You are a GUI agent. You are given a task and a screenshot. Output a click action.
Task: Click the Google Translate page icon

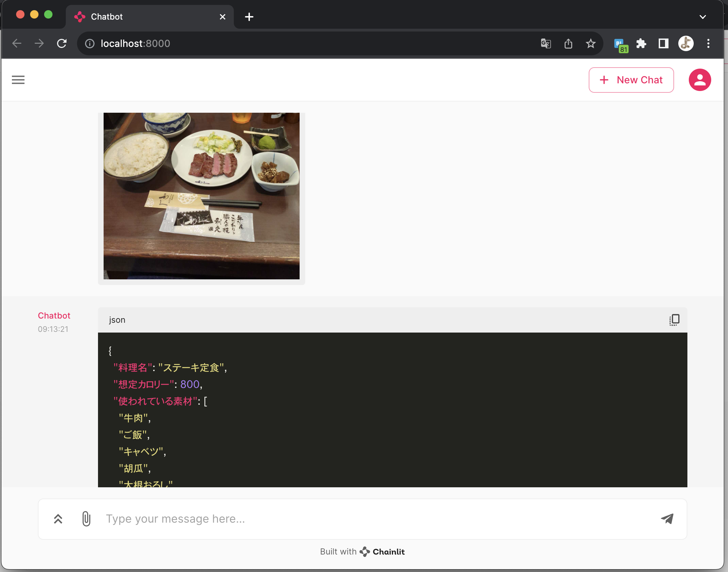[x=546, y=43]
